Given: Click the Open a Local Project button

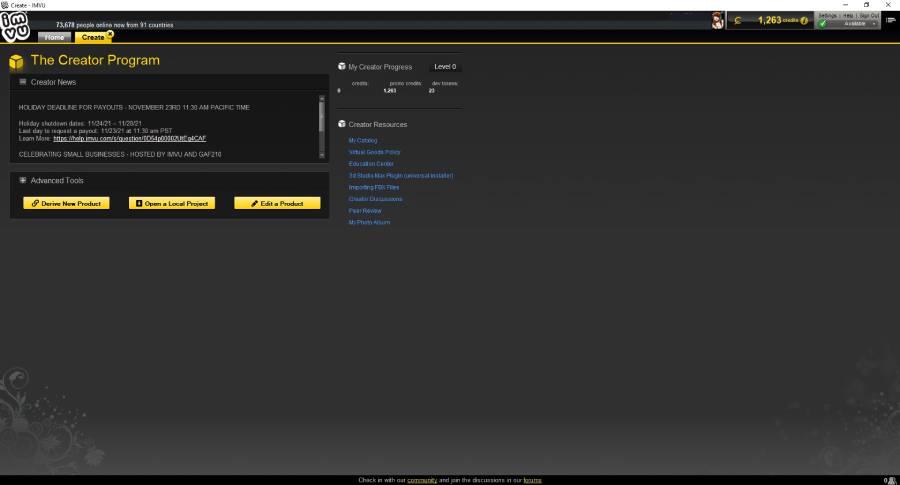Looking at the screenshot, I should click(x=172, y=203).
